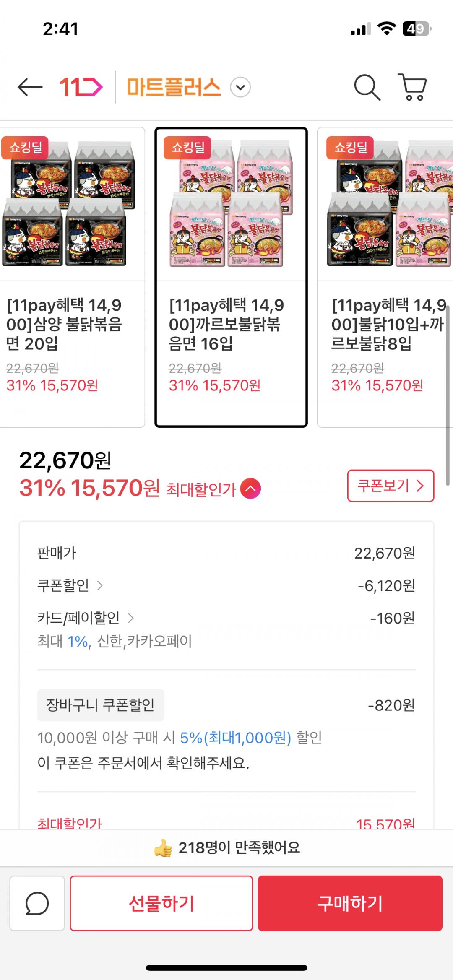Expand the 쿠폰할인 details chevron
453x980 pixels.
pos(100,585)
